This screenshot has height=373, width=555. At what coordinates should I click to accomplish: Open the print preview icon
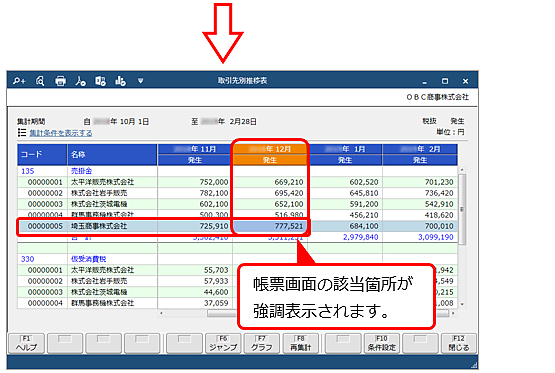coord(40,81)
